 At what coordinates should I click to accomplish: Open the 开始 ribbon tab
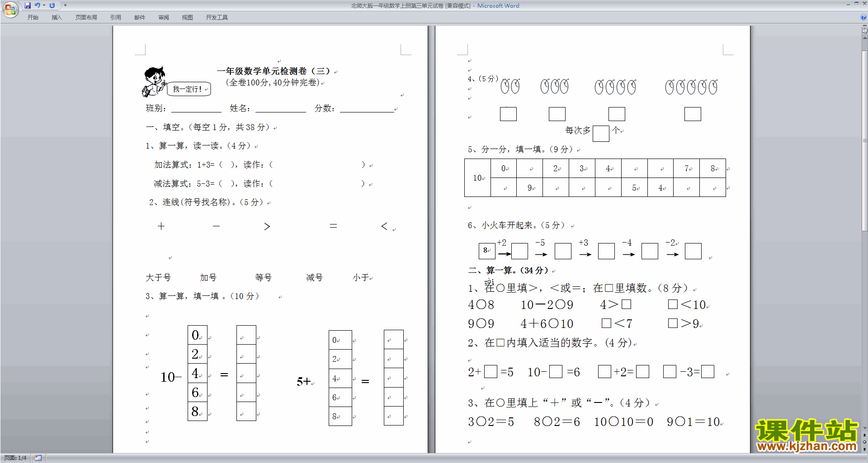tap(33, 18)
